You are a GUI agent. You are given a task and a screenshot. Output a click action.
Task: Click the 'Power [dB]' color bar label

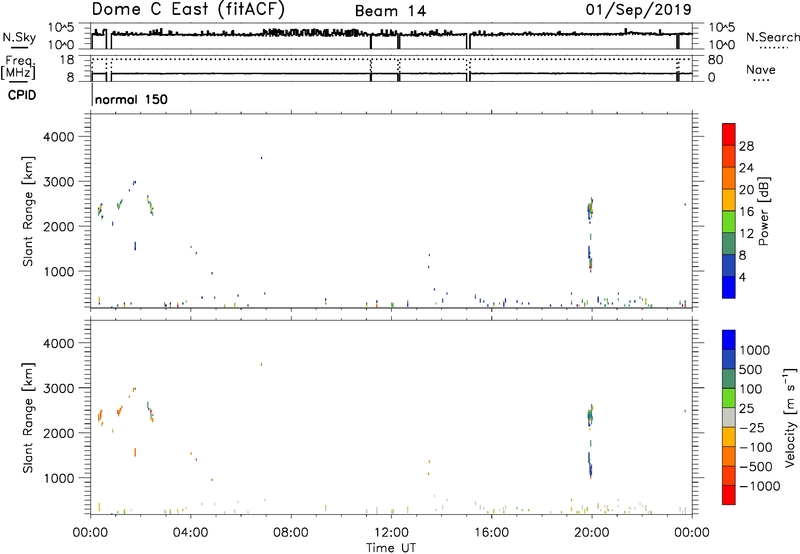coord(763,211)
